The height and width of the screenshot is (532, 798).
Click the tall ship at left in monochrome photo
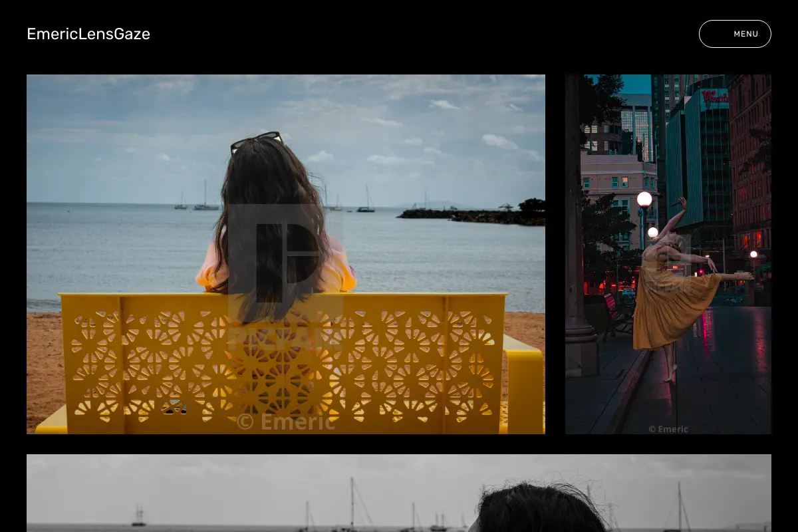point(138,515)
